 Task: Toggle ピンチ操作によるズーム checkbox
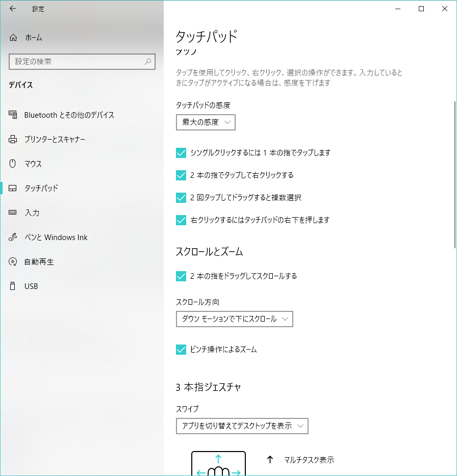pyautogui.click(x=181, y=350)
